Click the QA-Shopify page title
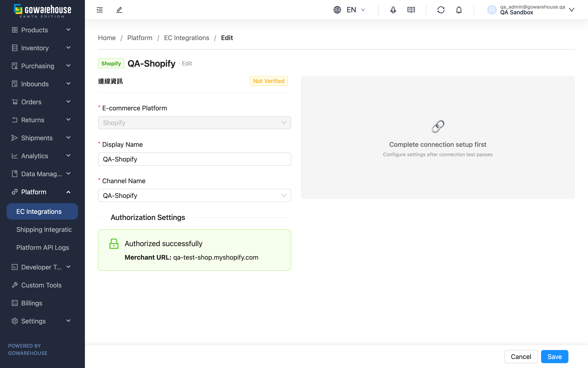Screen dimensions: 588x368 click(151, 64)
